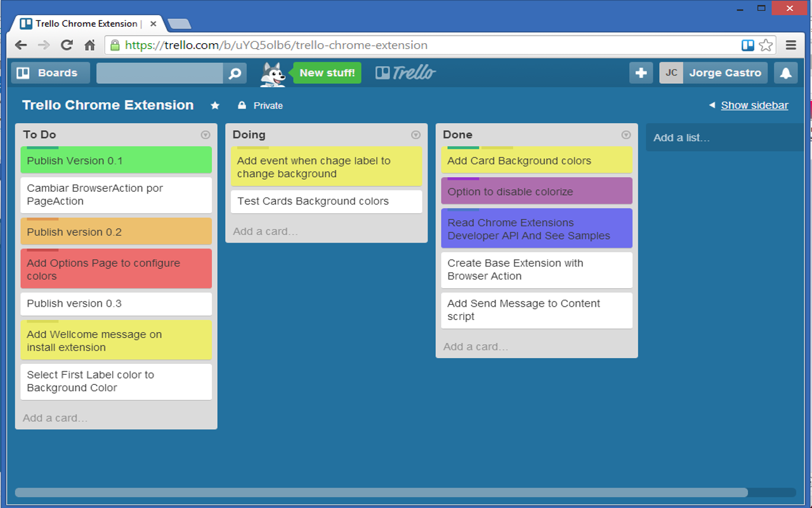Viewport: 812px width, 508px height.
Task: Open Add event when chage label card
Action: 326,166
